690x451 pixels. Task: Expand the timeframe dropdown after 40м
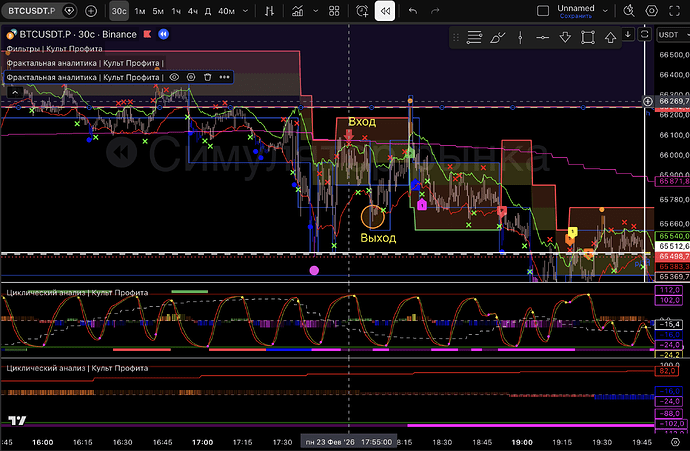[x=246, y=11]
